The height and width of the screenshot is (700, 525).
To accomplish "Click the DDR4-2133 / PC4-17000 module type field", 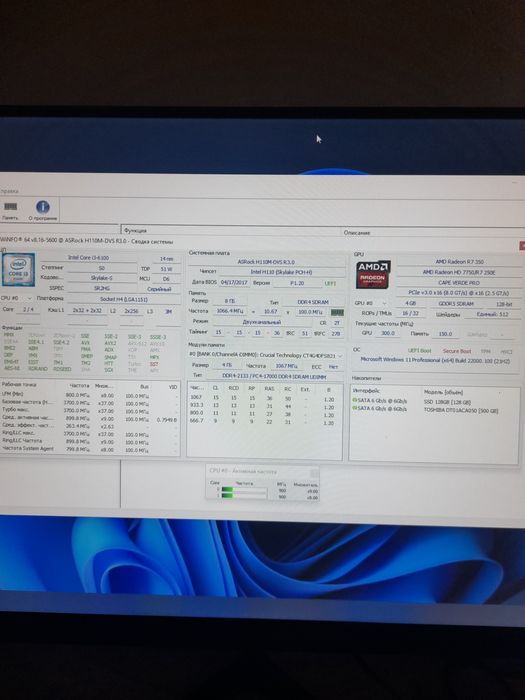I will click(274, 376).
